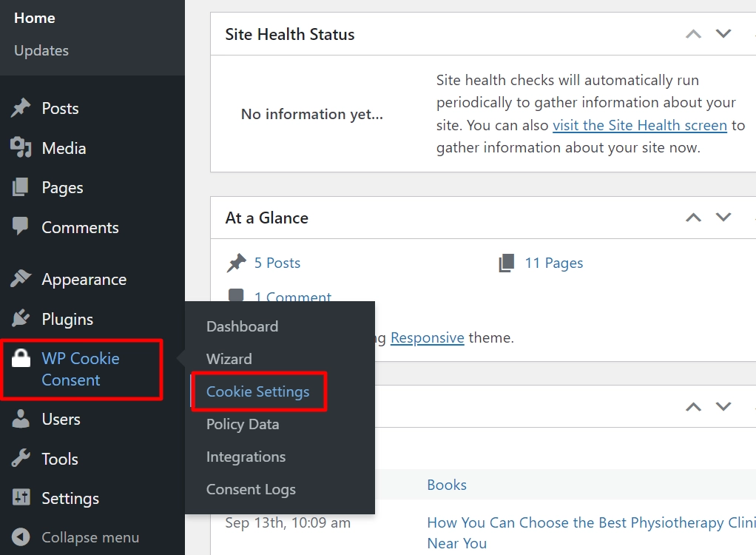Collapse the bottom activity panel
Viewport: 756px width, 555px height.
(x=693, y=406)
